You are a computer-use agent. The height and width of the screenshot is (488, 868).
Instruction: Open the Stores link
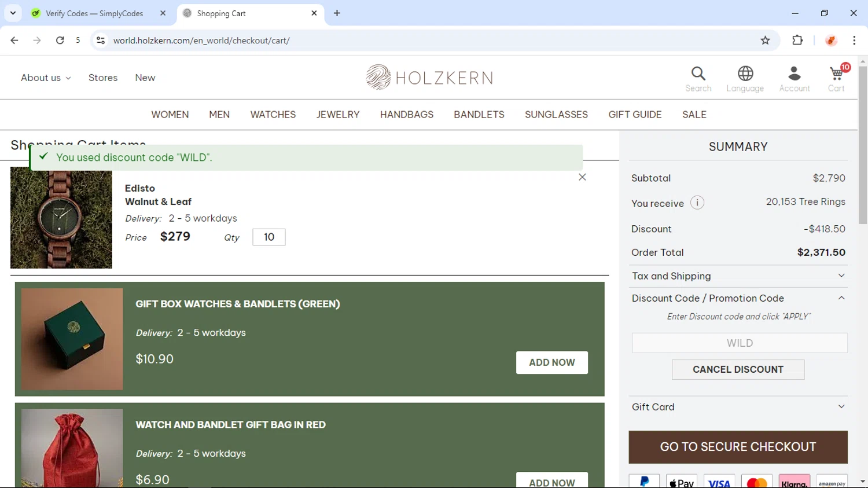103,78
